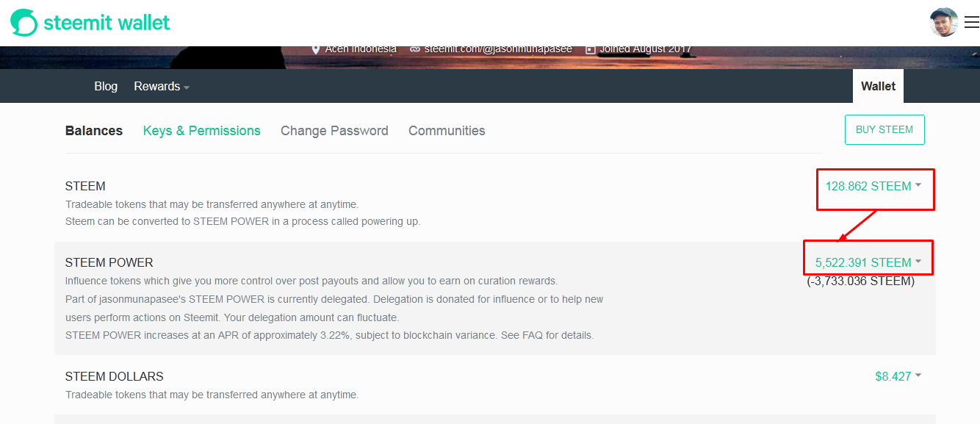
Task: Open the Communities tab
Action: (447, 131)
